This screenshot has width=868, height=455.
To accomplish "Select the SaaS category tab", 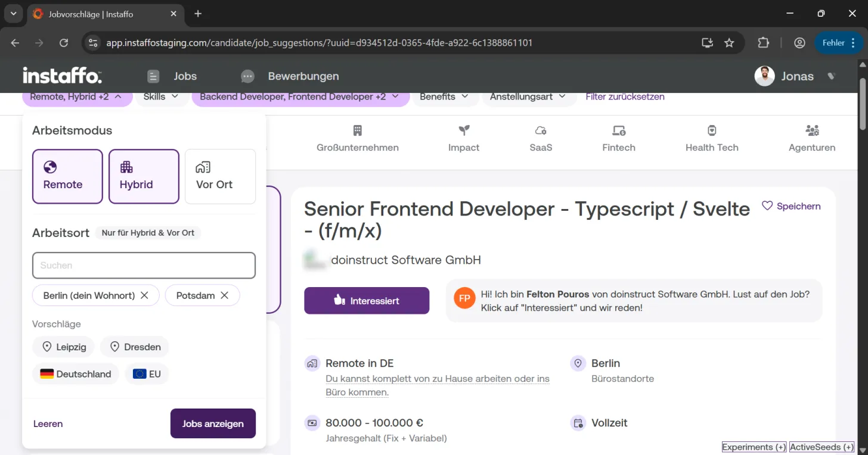I will pyautogui.click(x=541, y=139).
